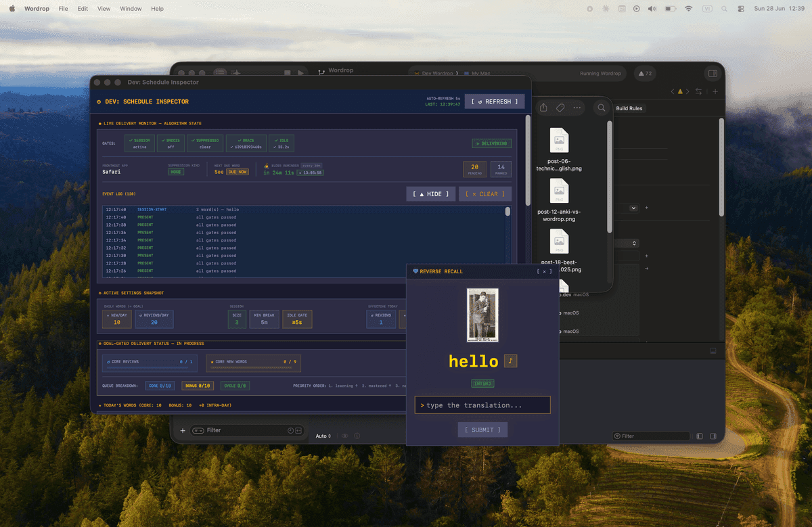Toggle the Xcode inspector panel icon

click(713, 73)
